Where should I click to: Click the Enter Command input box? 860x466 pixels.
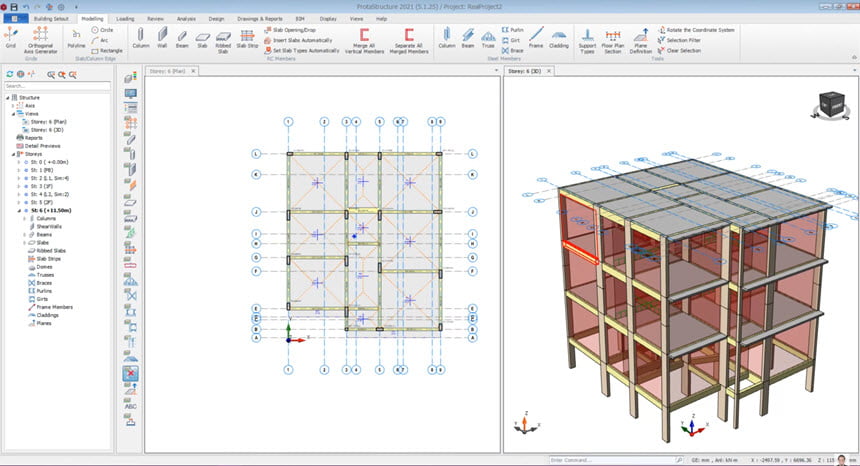tap(616, 460)
